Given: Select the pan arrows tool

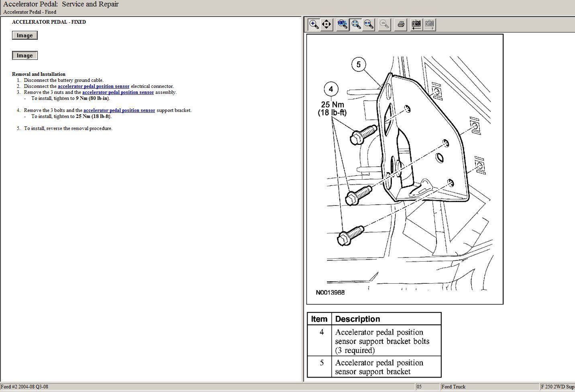Looking at the screenshot, I should pyautogui.click(x=327, y=24).
